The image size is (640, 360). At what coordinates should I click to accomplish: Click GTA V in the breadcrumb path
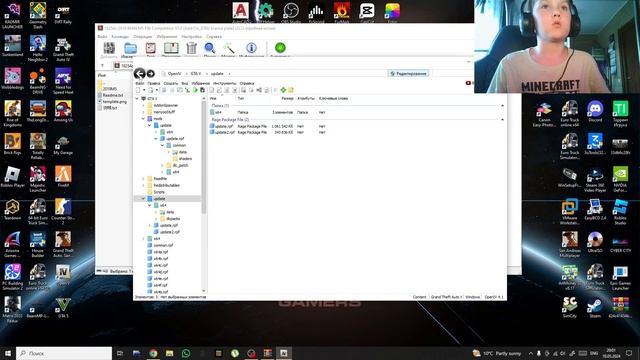pyautogui.click(x=196, y=73)
